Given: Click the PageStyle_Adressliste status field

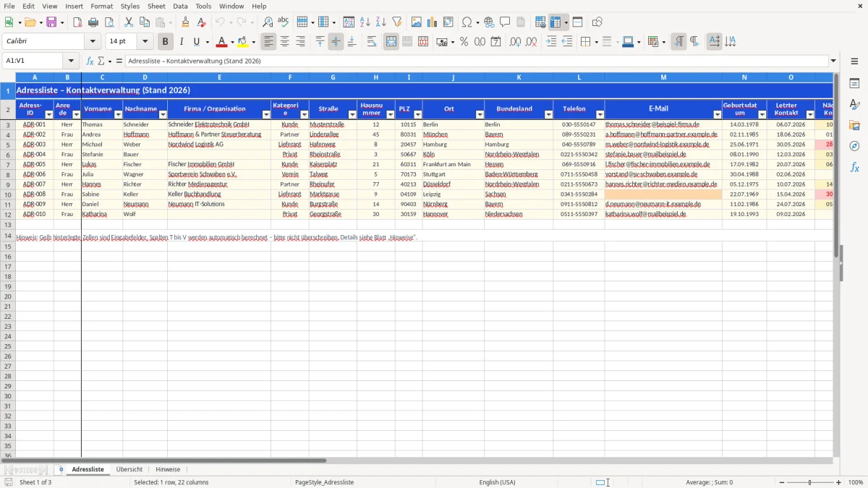Looking at the screenshot, I should (324, 482).
